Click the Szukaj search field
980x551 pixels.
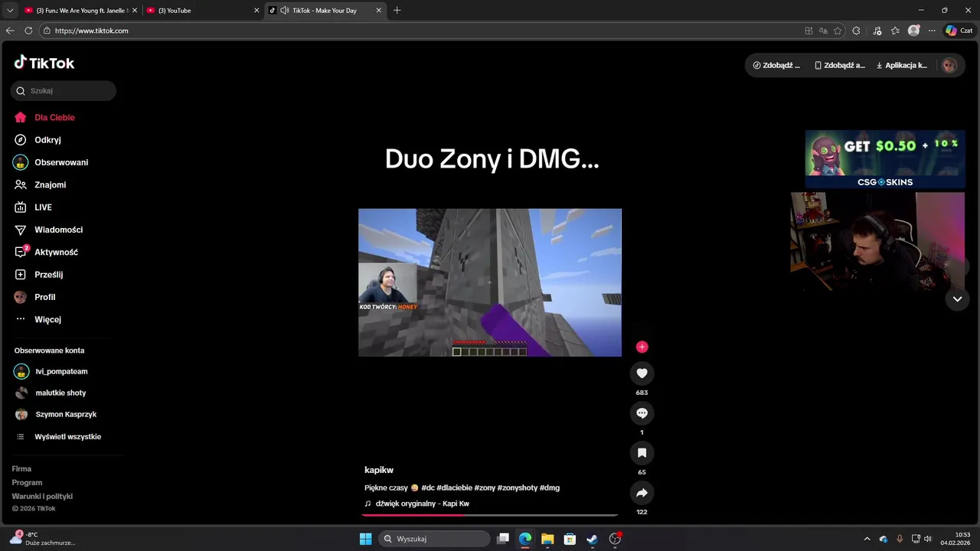tap(64, 90)
